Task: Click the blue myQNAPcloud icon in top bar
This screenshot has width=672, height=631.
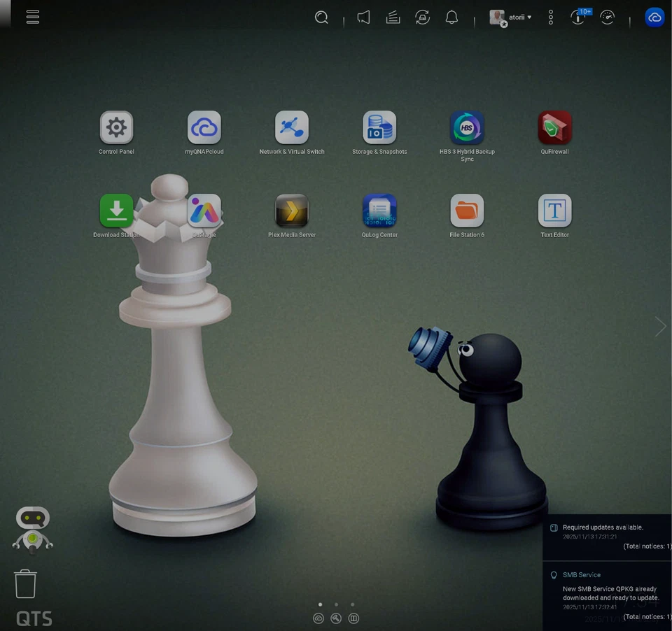Action: click(654, 17)
